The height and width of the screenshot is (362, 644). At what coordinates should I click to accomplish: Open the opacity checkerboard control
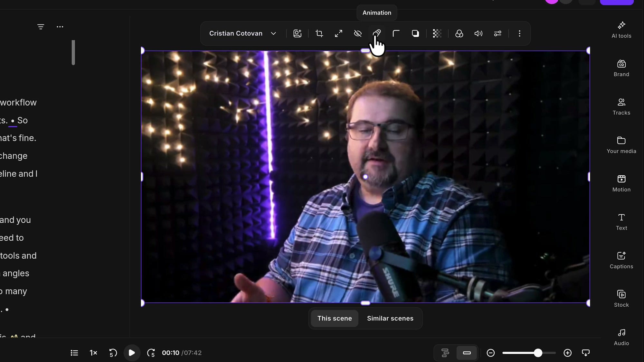(437, 33)
